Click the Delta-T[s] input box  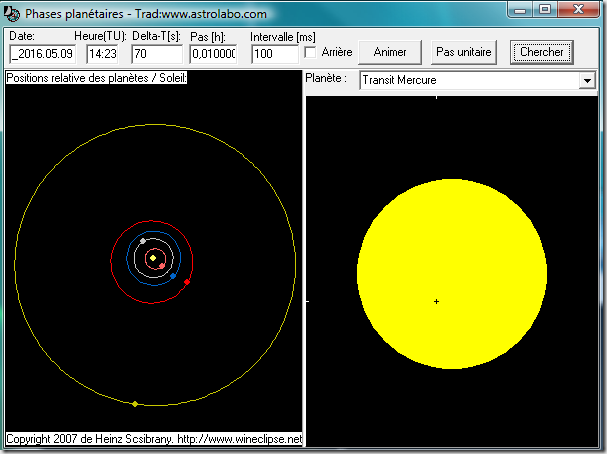pos(157,54)
